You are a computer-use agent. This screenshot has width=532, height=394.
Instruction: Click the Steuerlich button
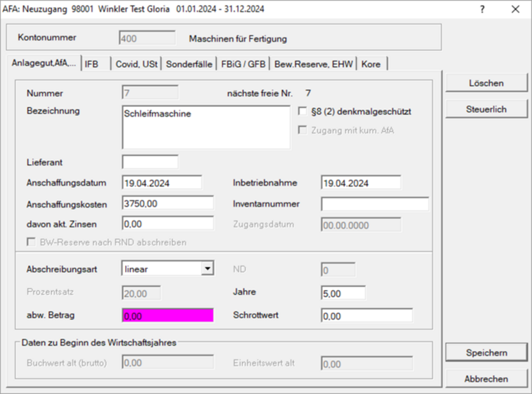tap(486, 109)
